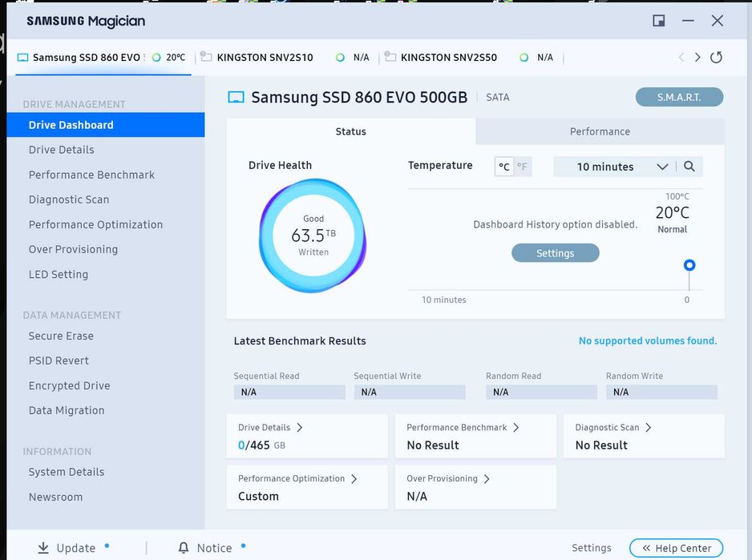752x560 pixels.
Task: Click Sequential Write N/A result field
Action: pyautogui.click(x=410, y=393)
